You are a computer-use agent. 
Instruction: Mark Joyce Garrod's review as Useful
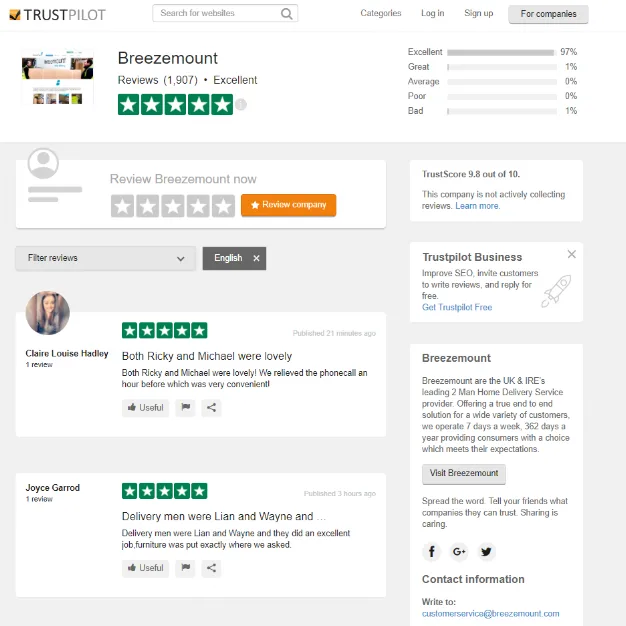point(145,568)
